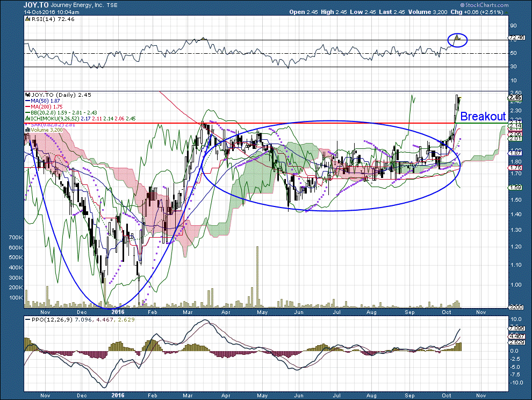This screenshot has width=532, height=400.
Task: Click the Volume 3,200 legend in price panel
Action: pyautogui.click(x=47, y=131)
